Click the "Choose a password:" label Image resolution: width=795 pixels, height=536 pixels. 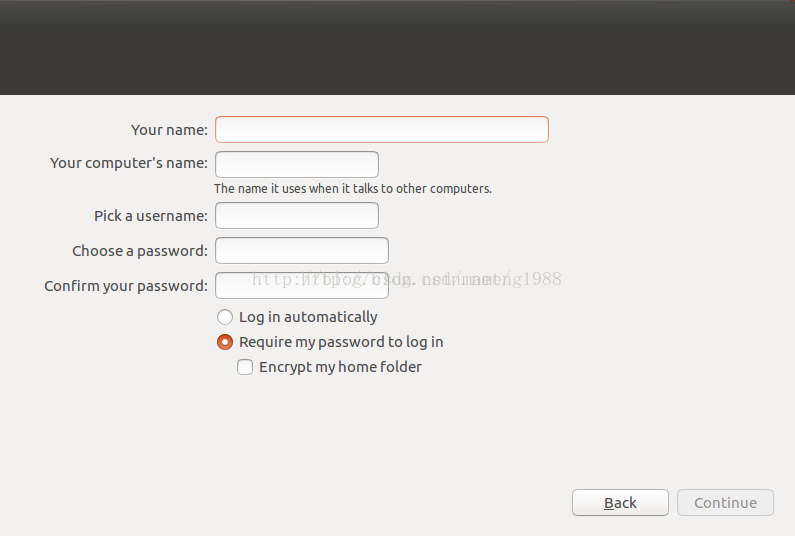click(140, 251)
